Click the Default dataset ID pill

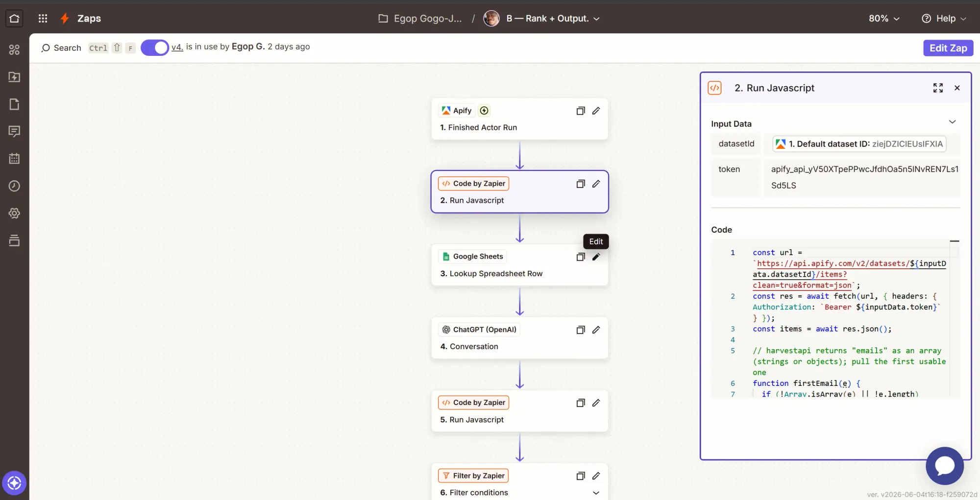pos(859,144)
